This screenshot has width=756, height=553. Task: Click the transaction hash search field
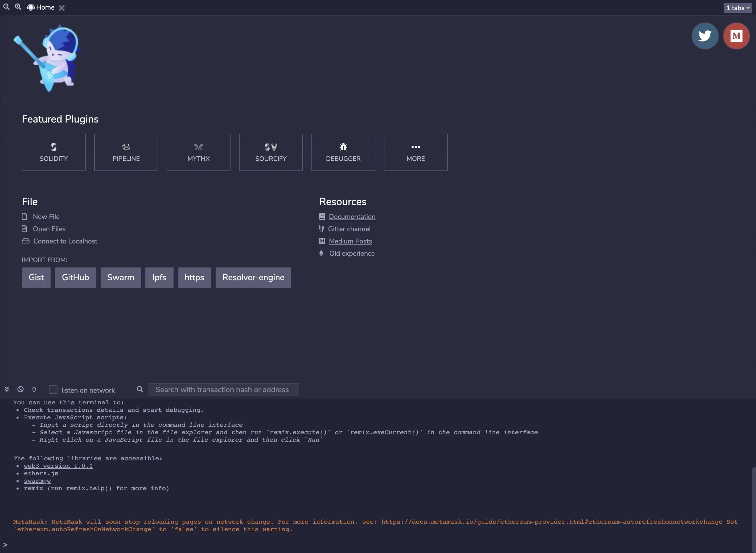tap(223, 390)
